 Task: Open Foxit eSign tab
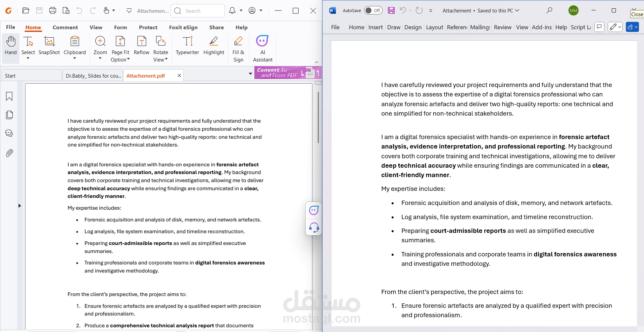click(x=183, y=28)
